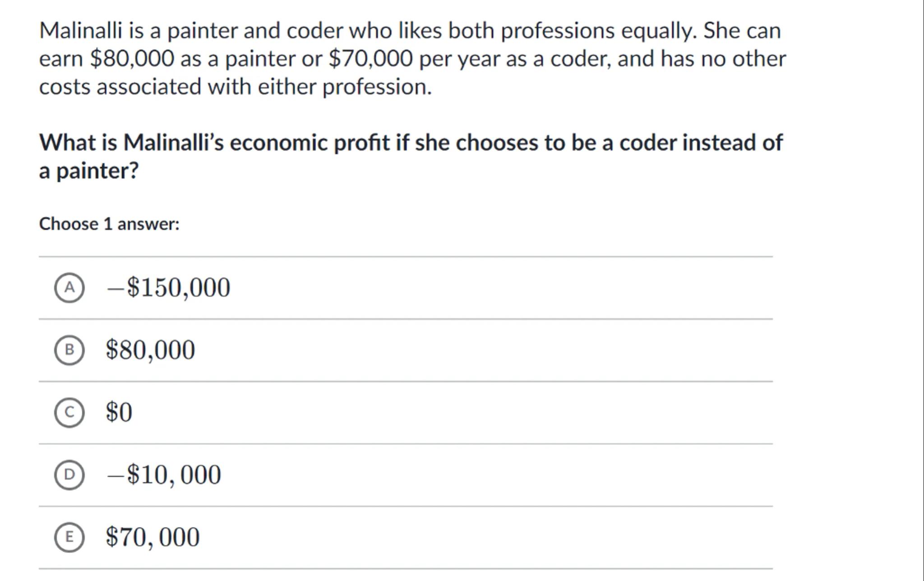Click the bold question 'What is Malinalli's economic profit'

tap(411, 143)
